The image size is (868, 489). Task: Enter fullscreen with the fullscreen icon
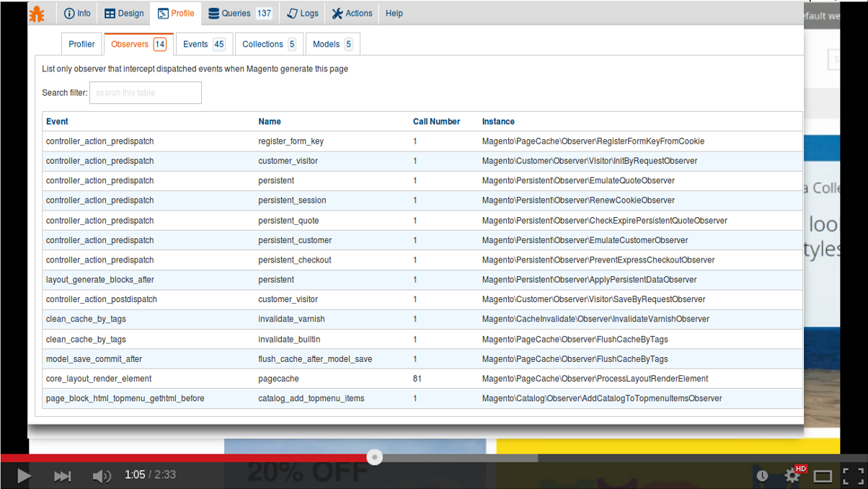click(854, 475)
